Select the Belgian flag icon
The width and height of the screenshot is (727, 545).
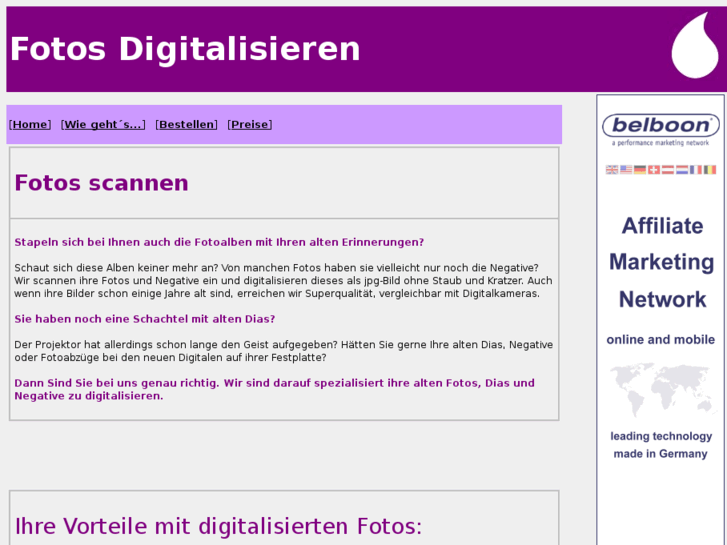[710, 170]
